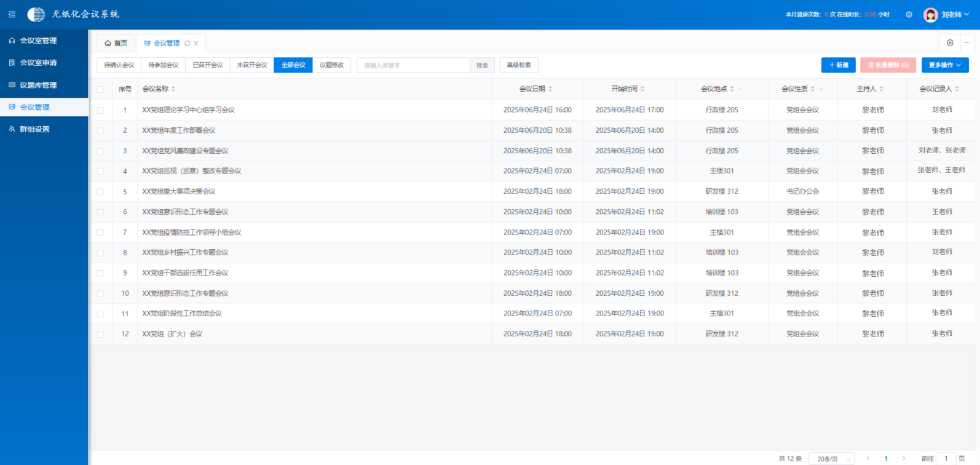Select page number 1 in pagination
Viewport: 980px width, 465px height.
[886, 458]
